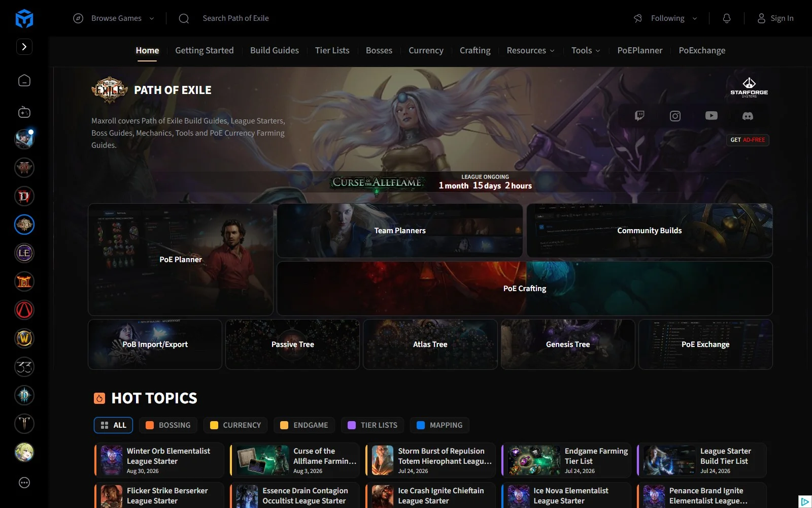Open the Twitch channel icon

click(639, 116)
